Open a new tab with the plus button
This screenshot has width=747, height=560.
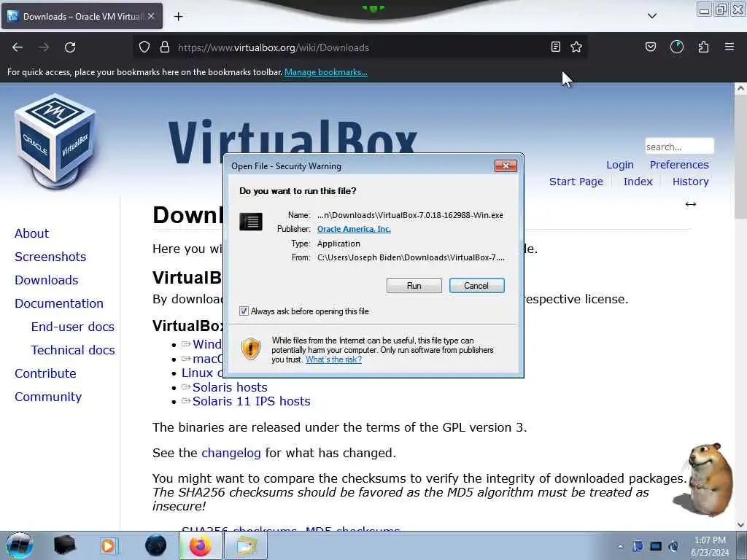tap(178, 17)
